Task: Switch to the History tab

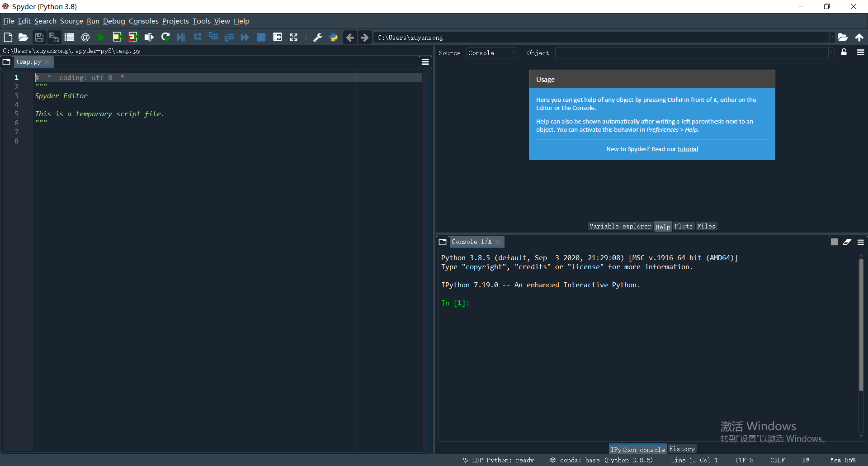Action: coord(682,449)
